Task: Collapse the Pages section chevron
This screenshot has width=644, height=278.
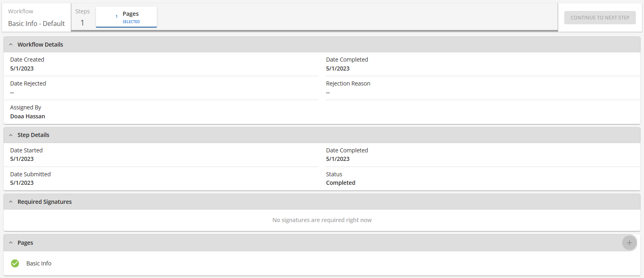Action: (x=11, y=243)
